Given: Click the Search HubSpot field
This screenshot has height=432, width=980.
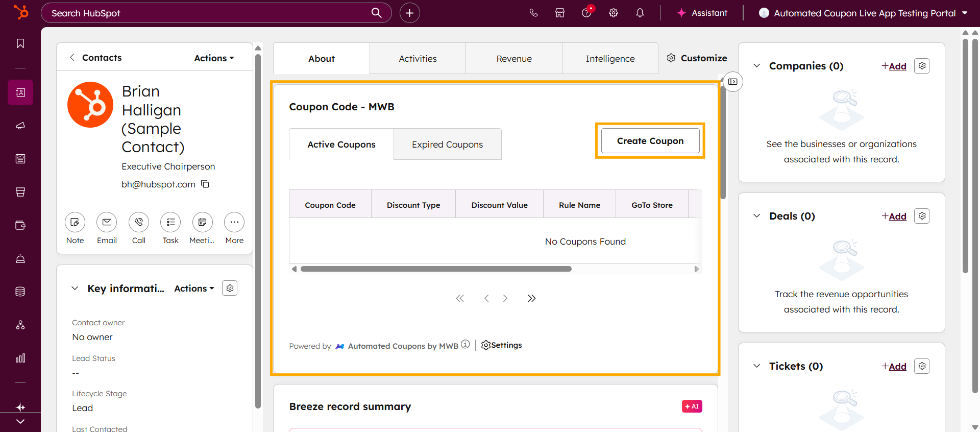Looking at the screenshot, I should (209, 13).
